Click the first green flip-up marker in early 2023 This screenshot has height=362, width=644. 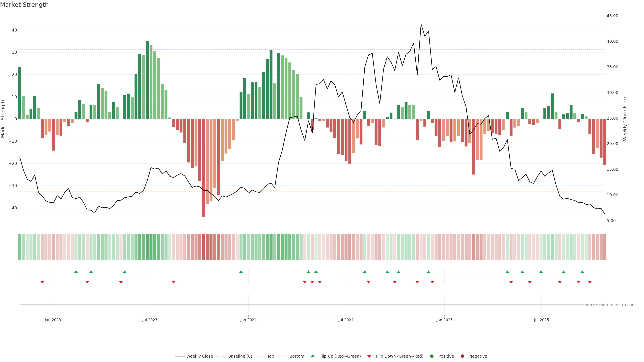pos(76,272)
